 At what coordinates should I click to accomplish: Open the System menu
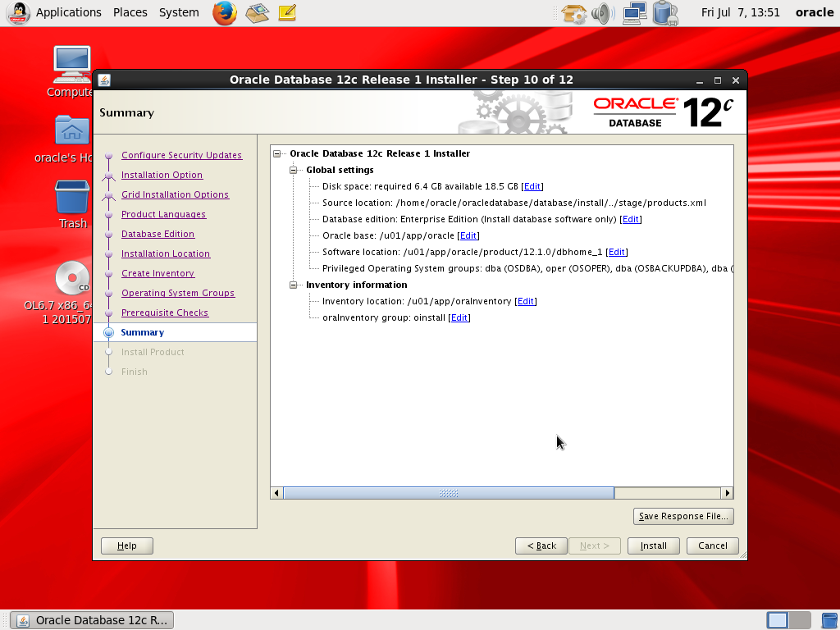pos(179,12)
